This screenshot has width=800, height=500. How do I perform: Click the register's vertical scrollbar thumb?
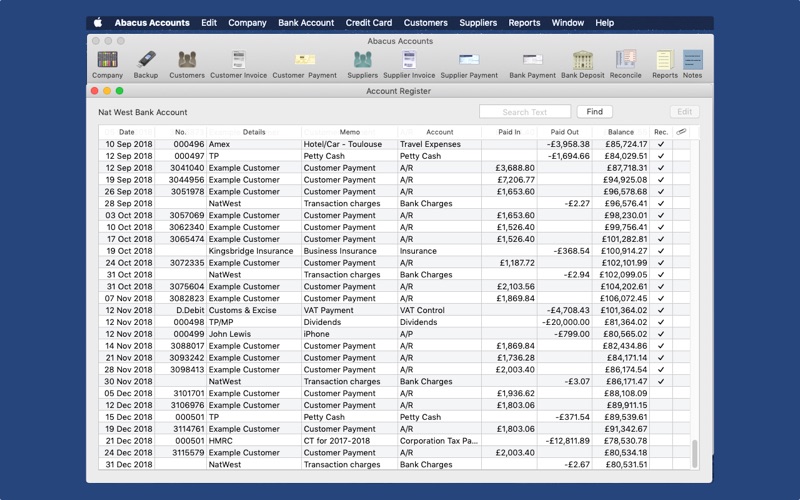[x=694, y=454]
